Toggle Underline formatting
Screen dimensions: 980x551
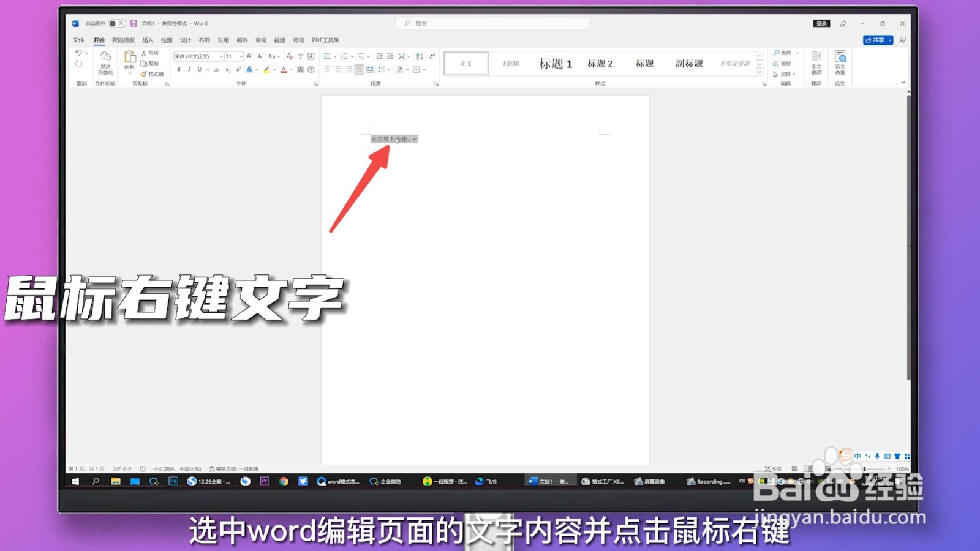pyautogui.click(x=199, y=70)
